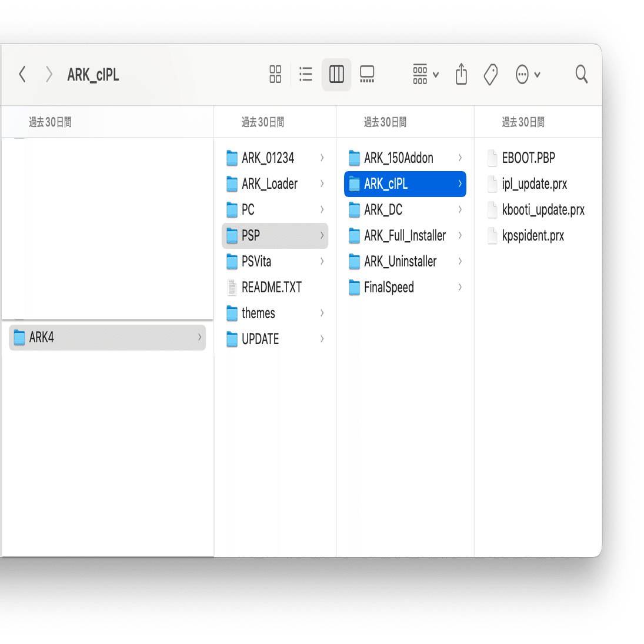This screenshot has height=644, width=644.
Task: Click the PC folder icon
Action: tap(232, 209)
